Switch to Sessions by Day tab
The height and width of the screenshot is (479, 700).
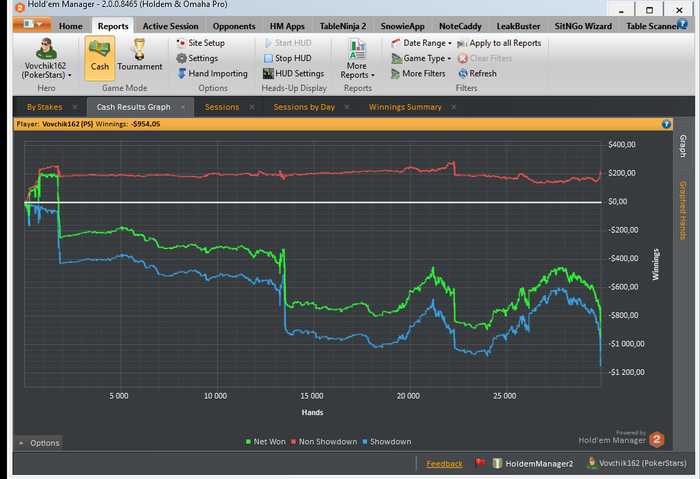pos(304,107)
